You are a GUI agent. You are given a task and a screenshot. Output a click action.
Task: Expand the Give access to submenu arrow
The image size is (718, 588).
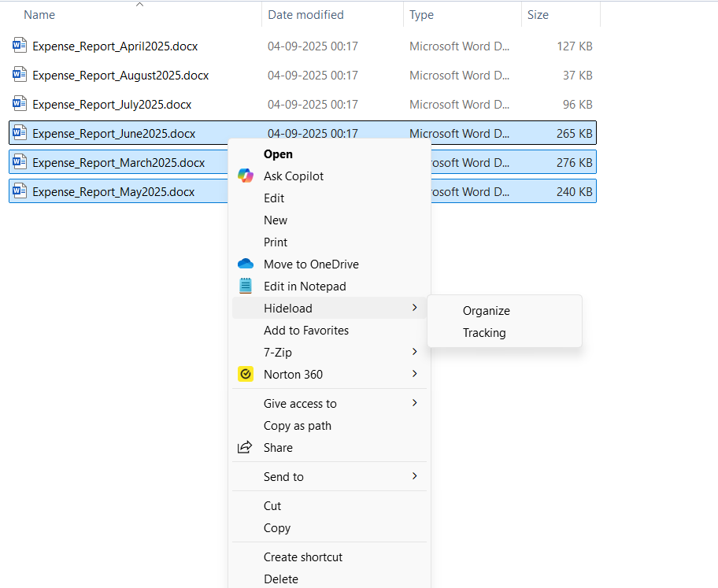[414, 403]
